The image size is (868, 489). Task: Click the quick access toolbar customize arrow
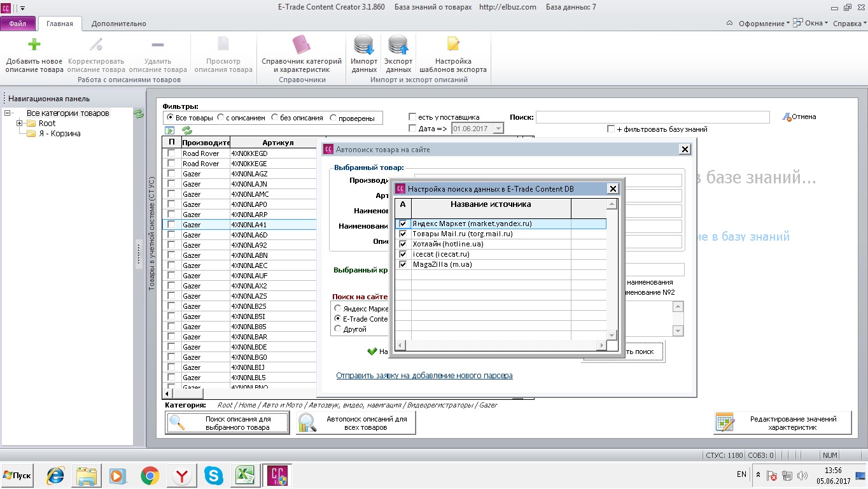coord(23,8)
